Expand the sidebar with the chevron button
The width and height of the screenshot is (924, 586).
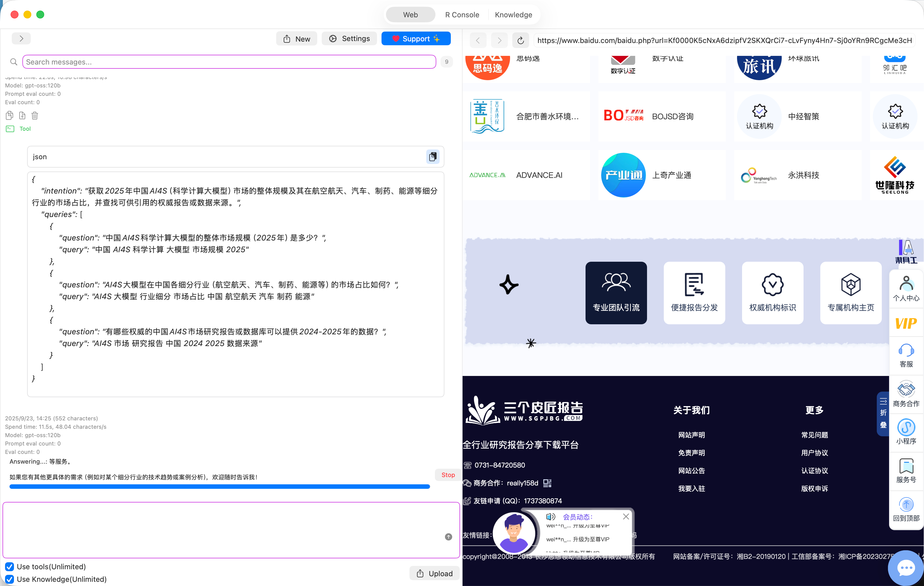click(x=21, y=38)
